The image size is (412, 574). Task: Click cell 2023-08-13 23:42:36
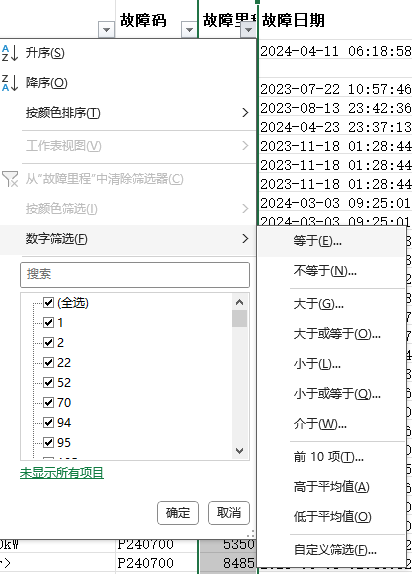336,108
